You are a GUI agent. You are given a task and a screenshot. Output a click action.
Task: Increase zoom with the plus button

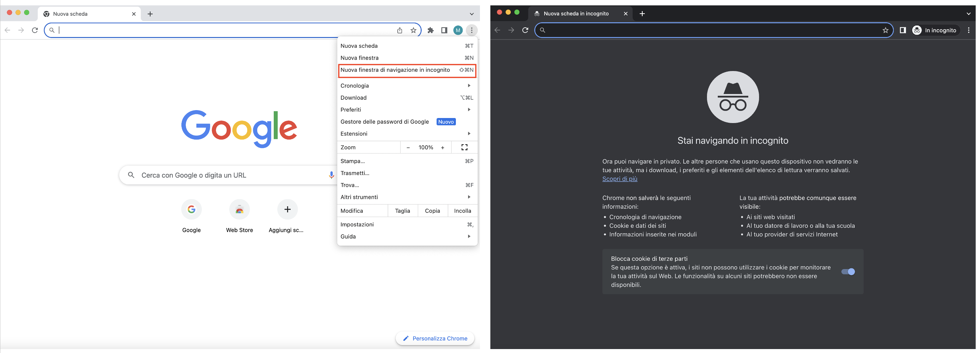coord(443,147)
